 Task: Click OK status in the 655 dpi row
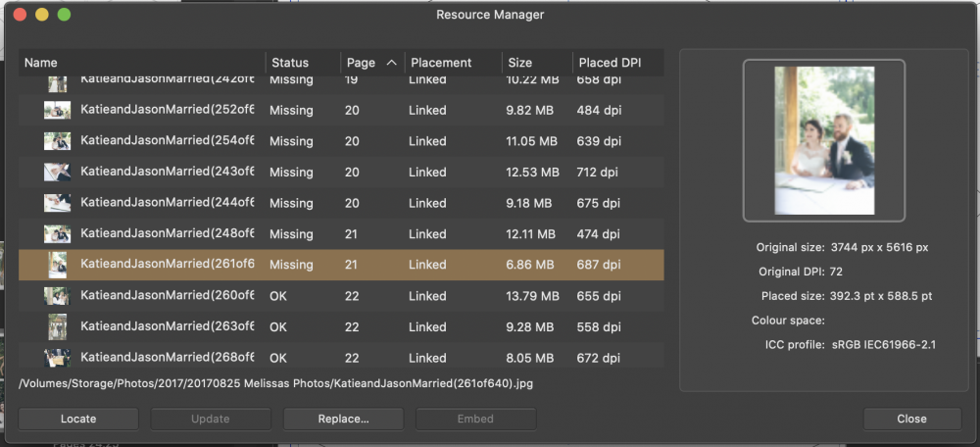[278, 296]
